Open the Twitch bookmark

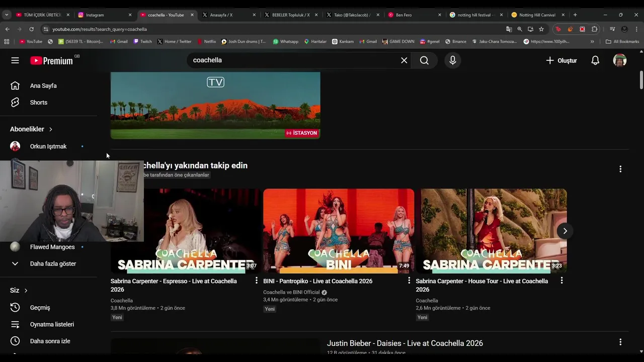142,42
